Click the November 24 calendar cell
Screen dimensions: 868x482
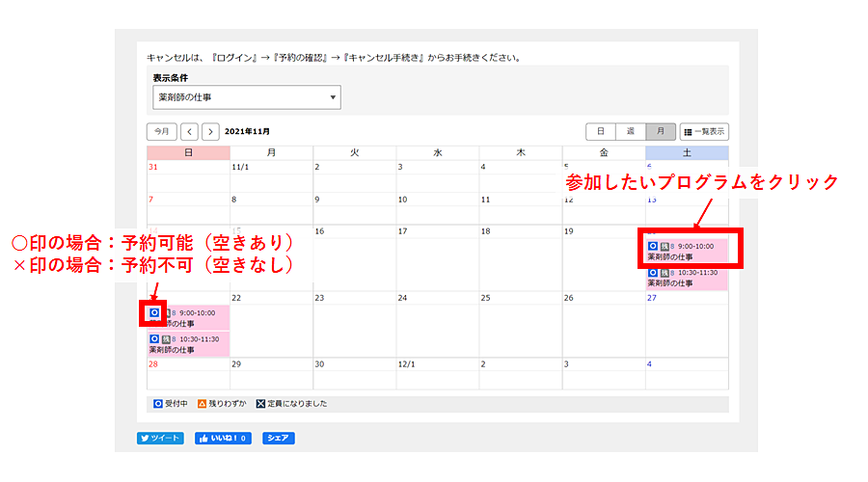pyautogui.click(x=437, y=328)
